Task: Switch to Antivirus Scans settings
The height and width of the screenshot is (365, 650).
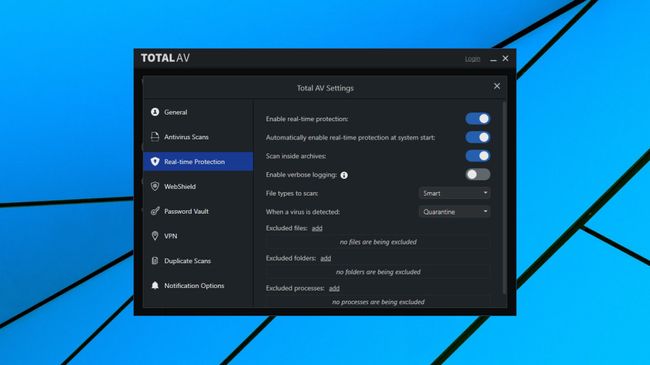Action: coord(198,137)
